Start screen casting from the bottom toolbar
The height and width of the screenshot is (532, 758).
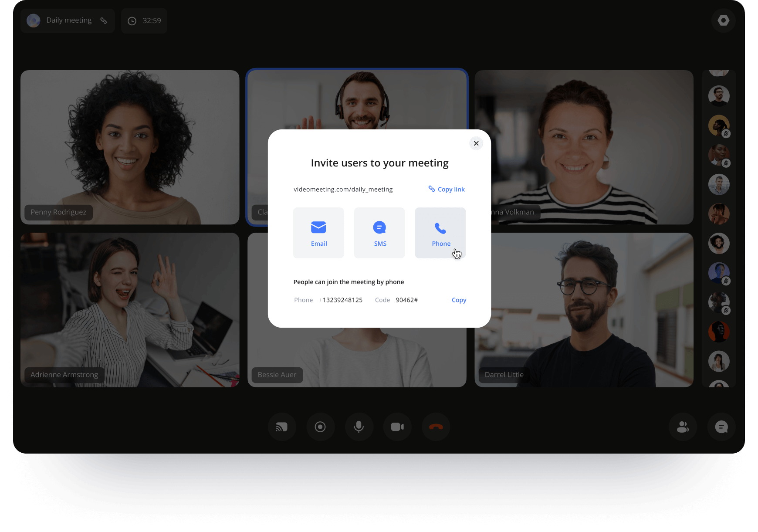click(282, 427)
